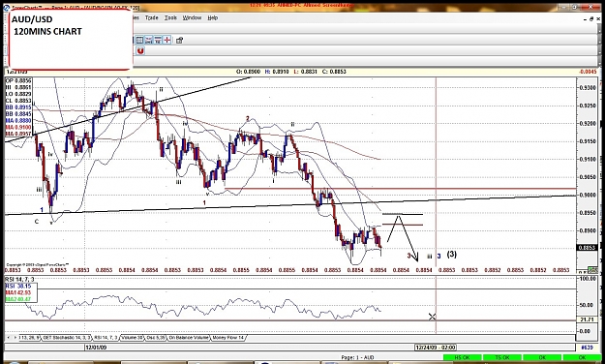Viewport: 605px width, 364px height.
Task: Click the MA 0.9100 data box entry
Action: (x=18, y=127)
